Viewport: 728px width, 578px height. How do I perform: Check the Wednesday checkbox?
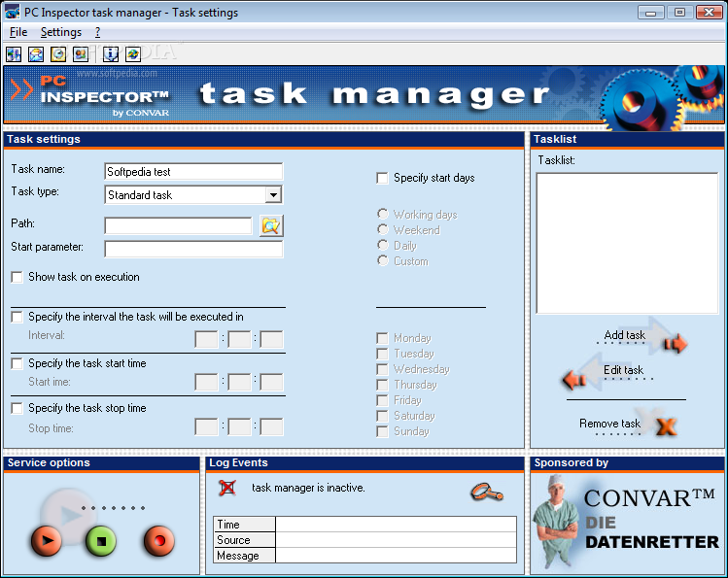point(382,369)
